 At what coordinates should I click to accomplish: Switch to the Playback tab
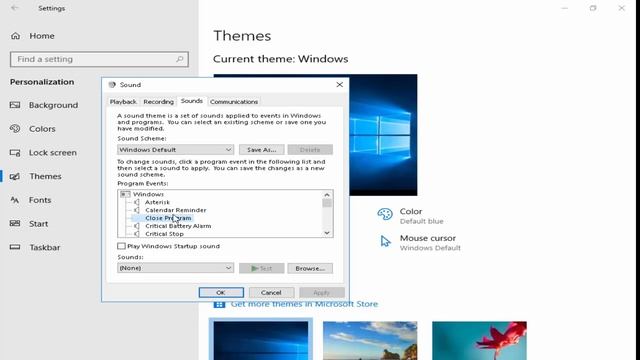[x=123, y=102]
